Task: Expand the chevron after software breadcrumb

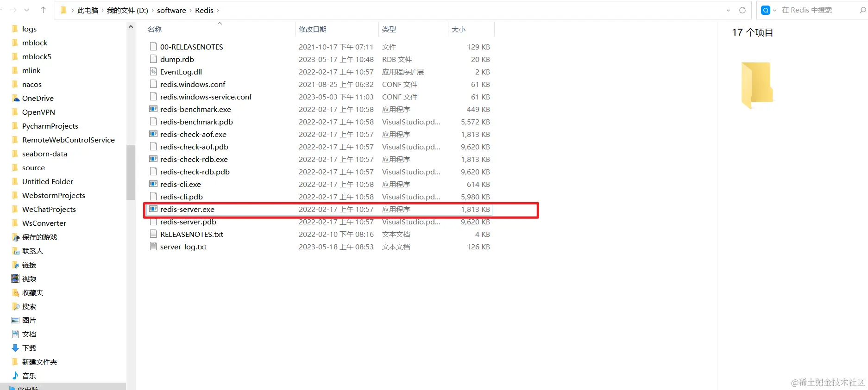Action: tap(190, 10)
